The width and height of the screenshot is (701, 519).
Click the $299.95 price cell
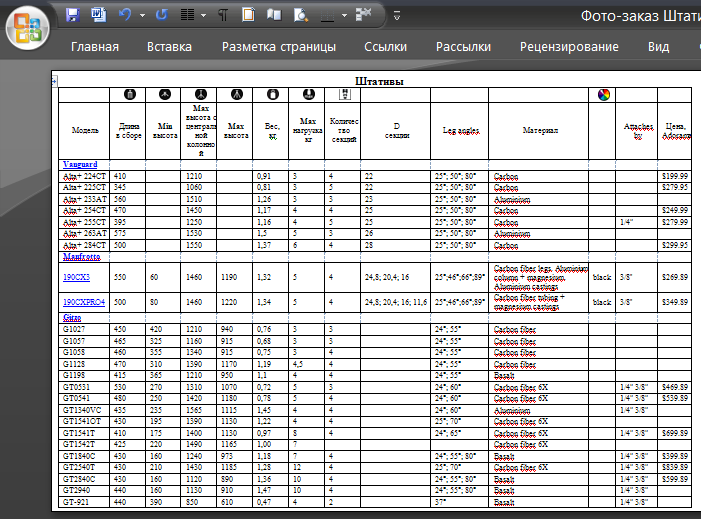pos(675,245)
